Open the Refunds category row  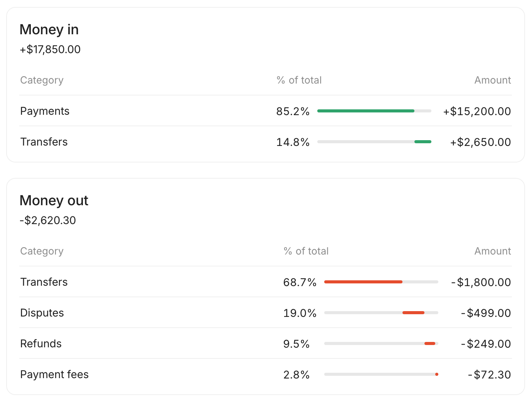click(x=266, y=343)
